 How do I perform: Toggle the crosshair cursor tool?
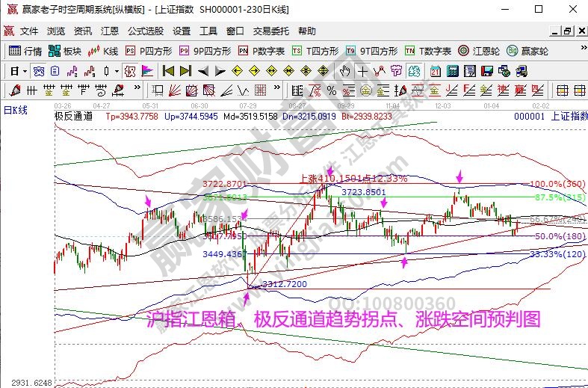pos(362,71)
